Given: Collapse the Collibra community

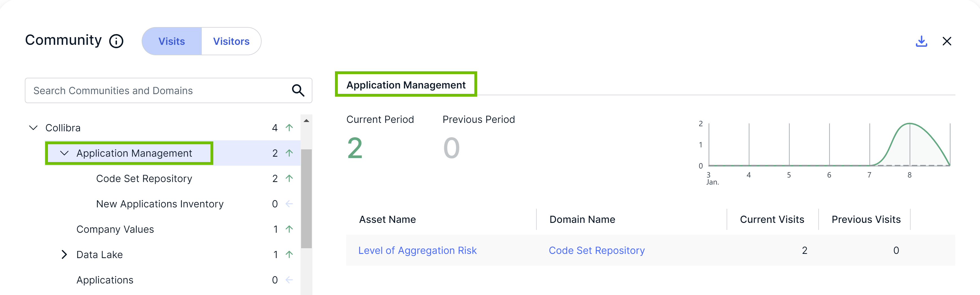Looking at the screenshot, I should (x=34, y=128).
